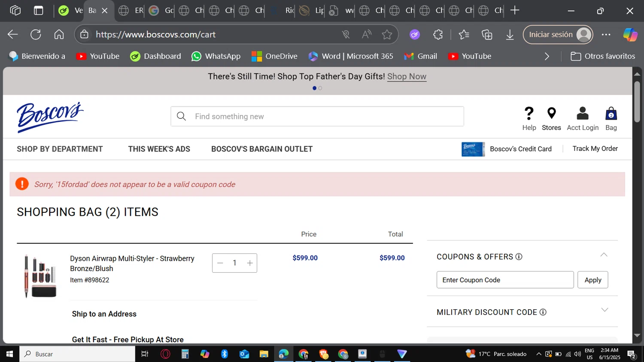Open the Workspaces icon at top left

coord(15,11)
